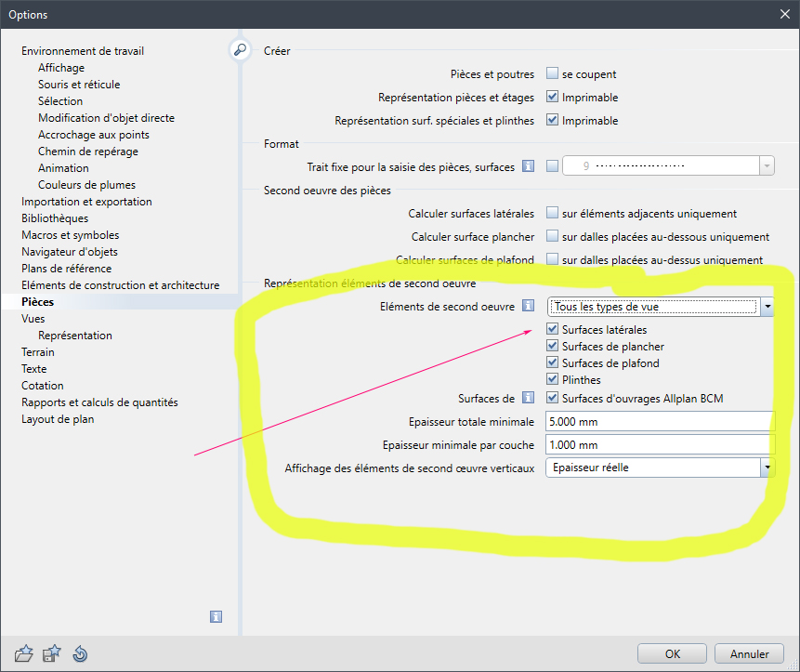Viewport: 800px width, 672px height.
Task: Uncheck Surfaces de plafond
Action: click(x=552, y=362)
